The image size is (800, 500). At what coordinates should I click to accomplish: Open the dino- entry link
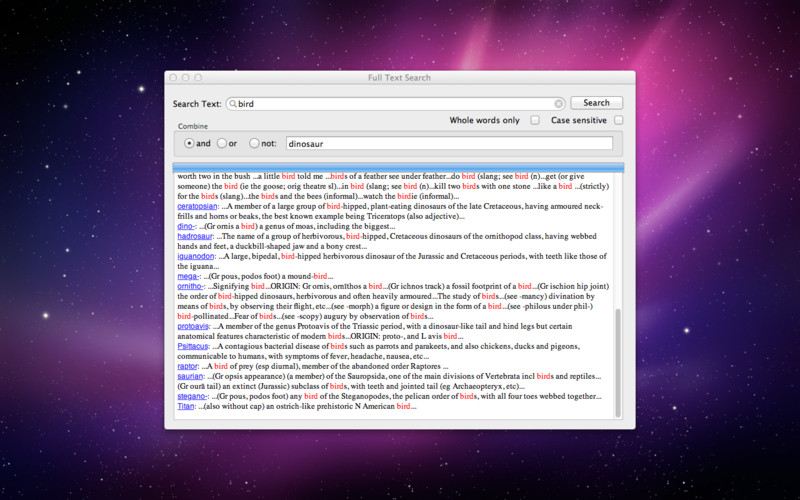coord(186,226)
